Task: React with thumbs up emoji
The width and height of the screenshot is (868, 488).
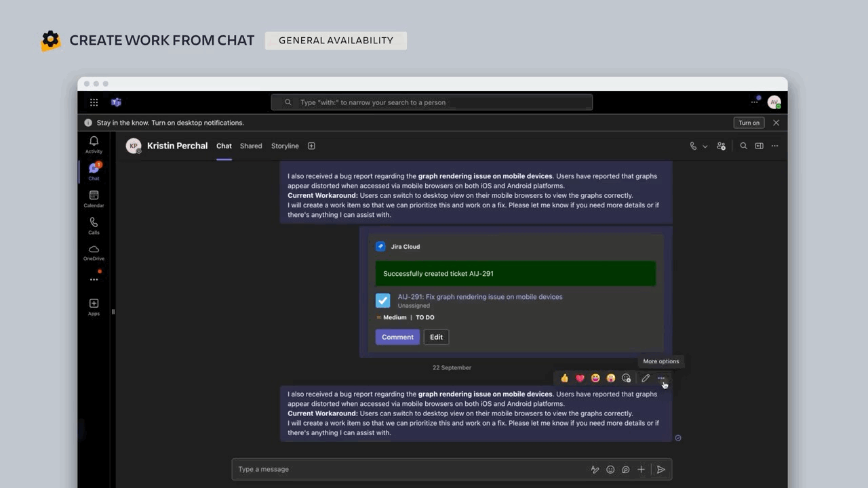Action: click(x=564, y=378)
